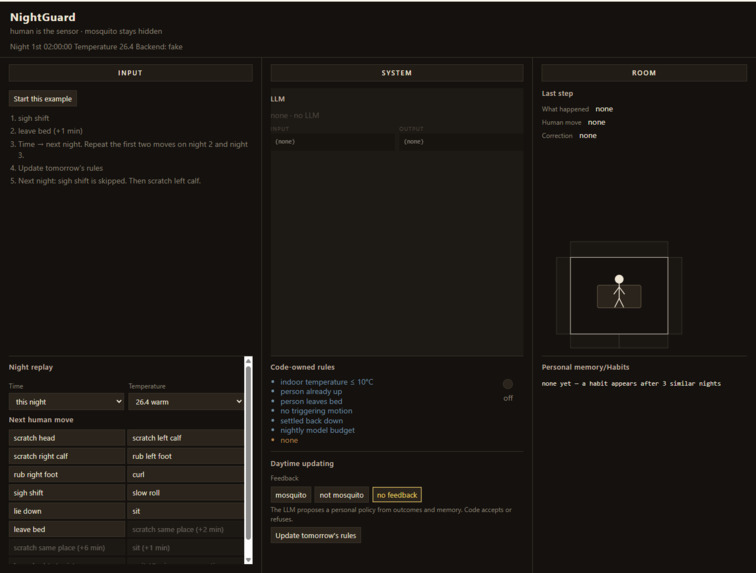Pick the curl move
This screenshot has height=573, width=756.
[186, 475]
